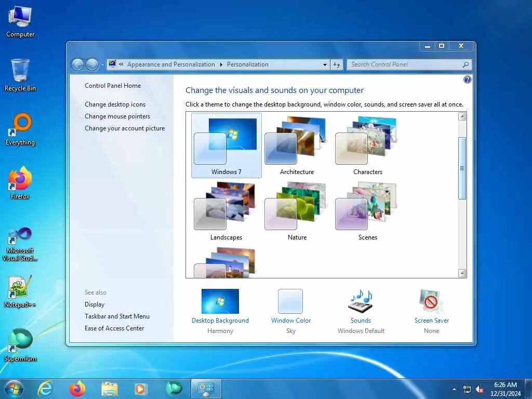Open the Sounds keyboard icon
Image resolution: width=532 pixels, height=399 pixels.
coord(361,301)
